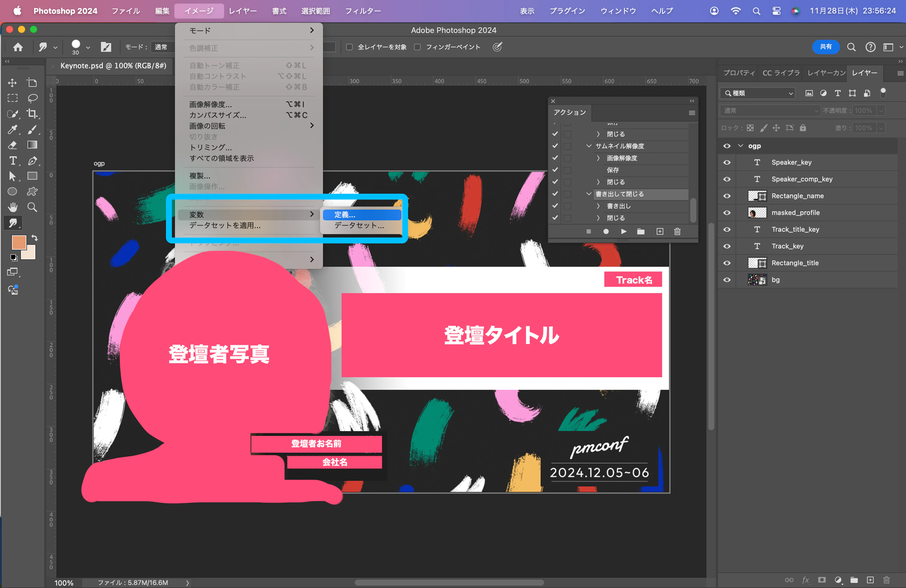The image size is (906, 588).
Task: Collapse the ogp layer group
Action: point(740,146)
